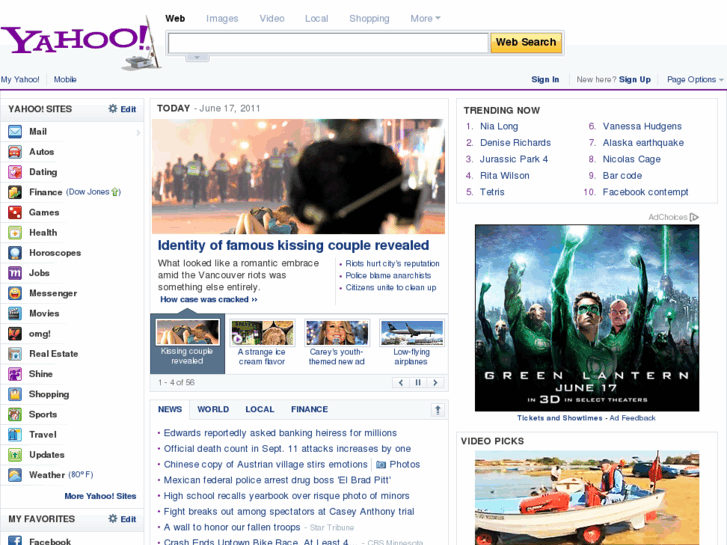This screenshot has height=545, width=727.
Task: Expand the search box suggestions arrow
Action: pos(197,58)
